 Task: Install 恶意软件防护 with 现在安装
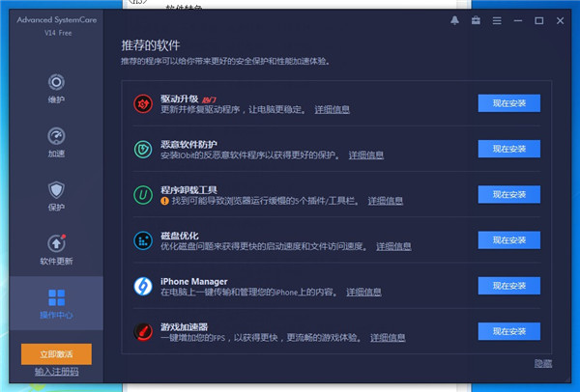coord(509,149)
